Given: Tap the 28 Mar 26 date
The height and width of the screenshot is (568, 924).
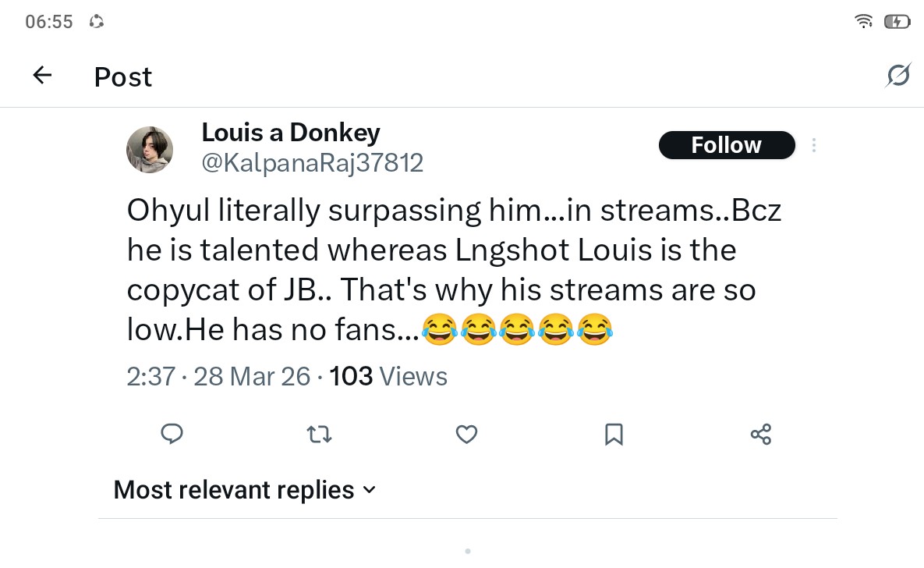Looking at the screenshot, I should pos(251,377).
